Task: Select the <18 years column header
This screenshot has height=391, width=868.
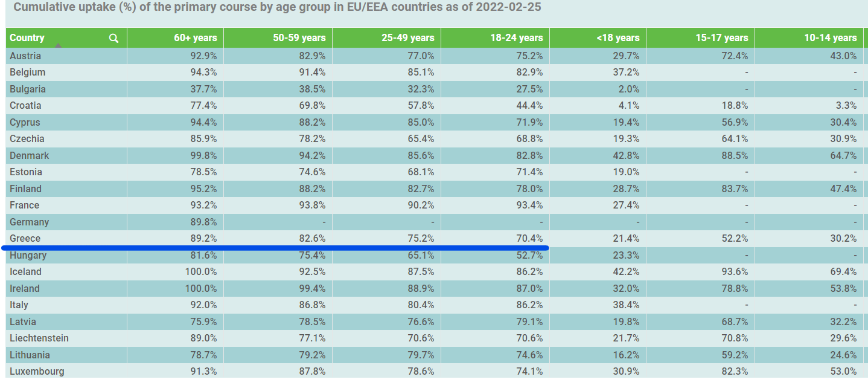Action: click(x=617, y=37)
